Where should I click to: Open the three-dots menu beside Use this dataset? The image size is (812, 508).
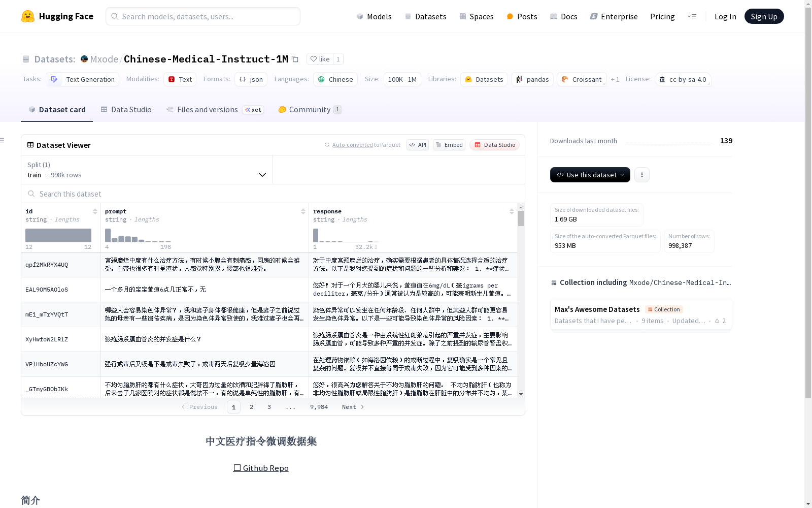[642, 175]
